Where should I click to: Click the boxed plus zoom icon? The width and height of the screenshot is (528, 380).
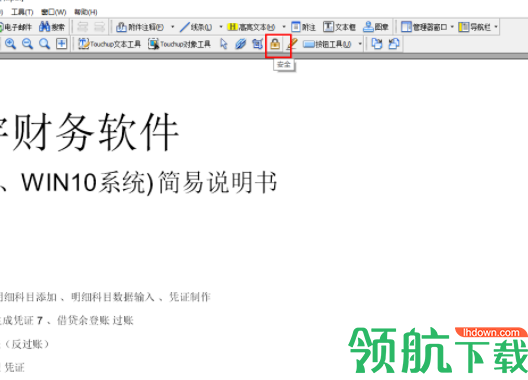[x=61, y=44]
